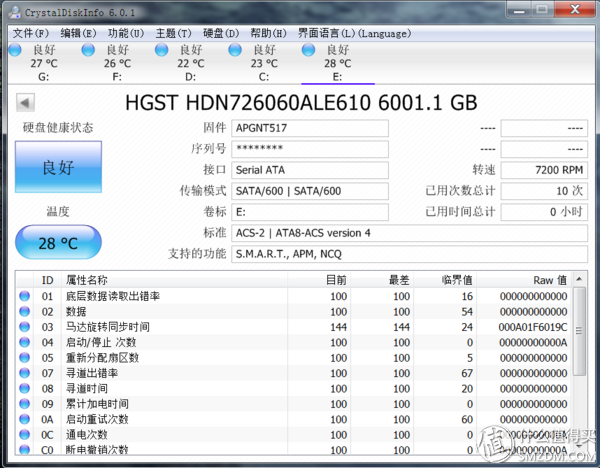Select the D: drive status icon

[161, 50]
